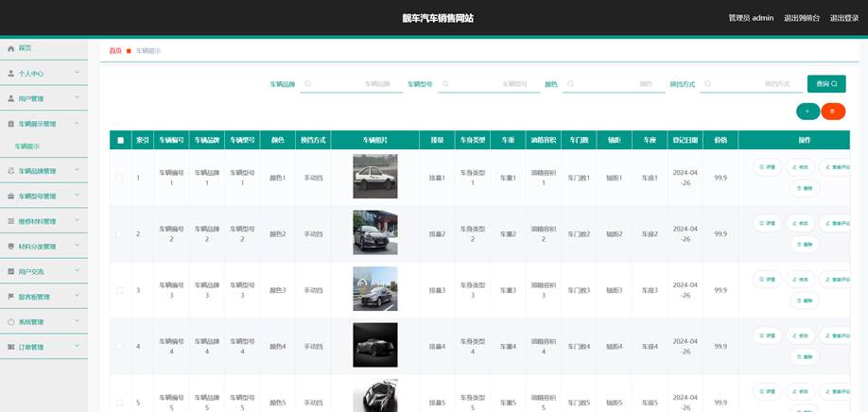Click the 价格 column header
The image size is (868, 412).
coord(720,141)
